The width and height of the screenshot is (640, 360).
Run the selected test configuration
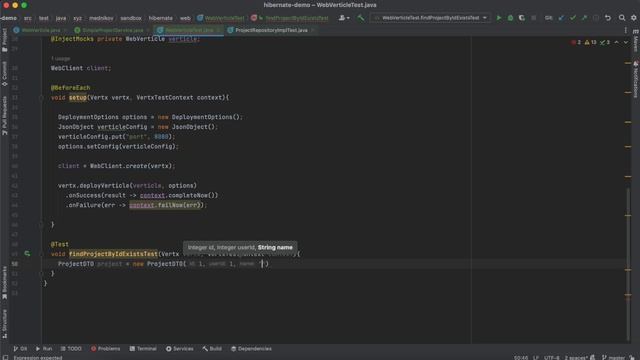pyautogui.click(x=498, y=18)
